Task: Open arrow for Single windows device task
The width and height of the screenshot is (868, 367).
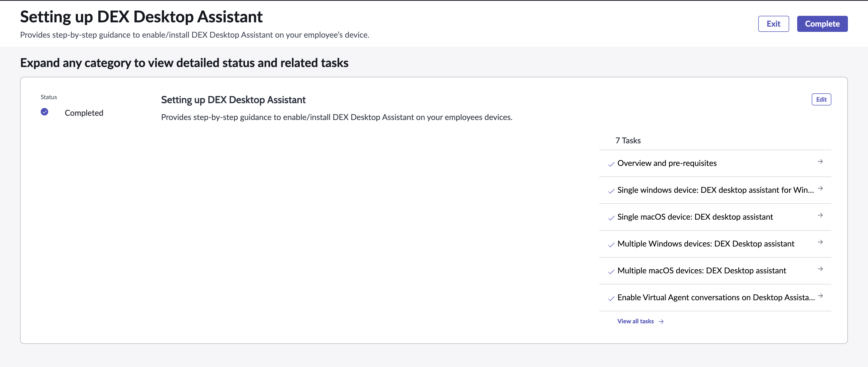Action: (820, 189)
